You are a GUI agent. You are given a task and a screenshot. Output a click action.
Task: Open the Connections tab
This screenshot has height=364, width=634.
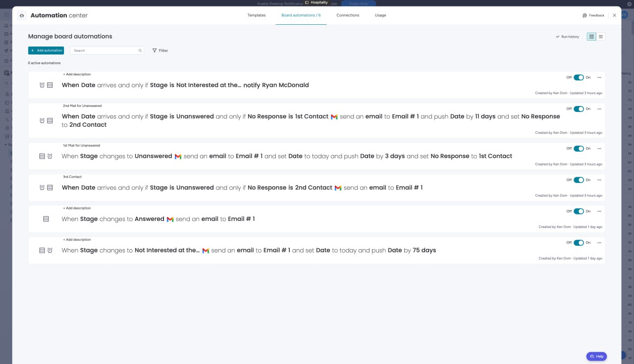(x=348, y=15)
